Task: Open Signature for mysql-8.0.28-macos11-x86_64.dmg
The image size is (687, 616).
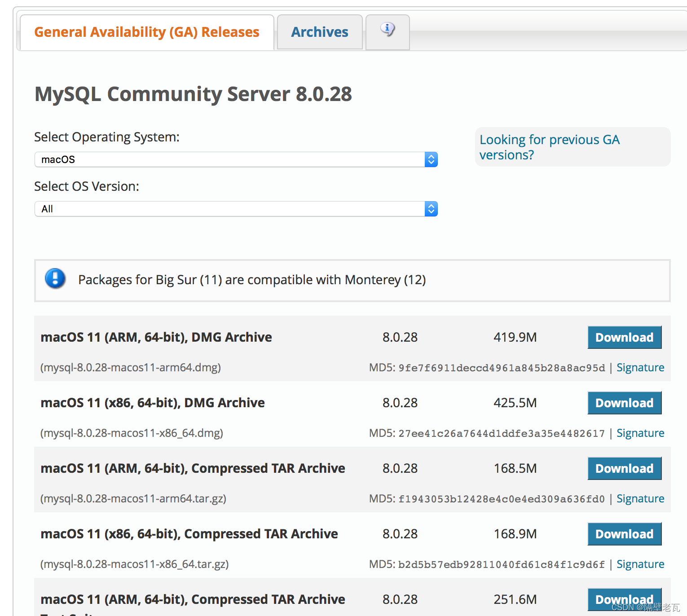Action: click(x=640, y=433)
